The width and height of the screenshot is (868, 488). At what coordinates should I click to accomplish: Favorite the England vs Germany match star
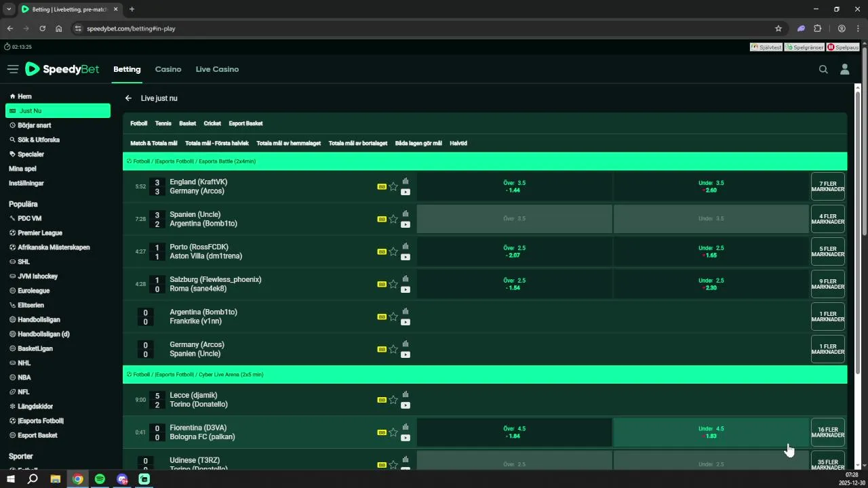(393, 186)
